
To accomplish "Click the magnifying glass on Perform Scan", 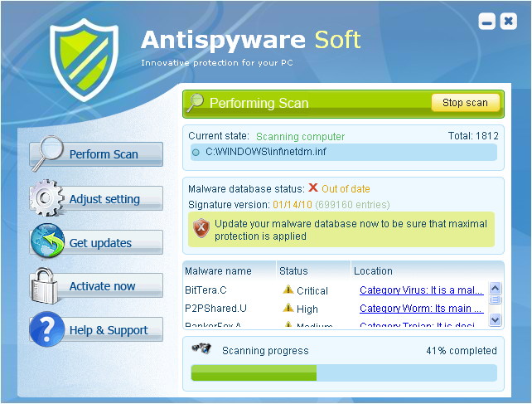I will pos(49,153).
